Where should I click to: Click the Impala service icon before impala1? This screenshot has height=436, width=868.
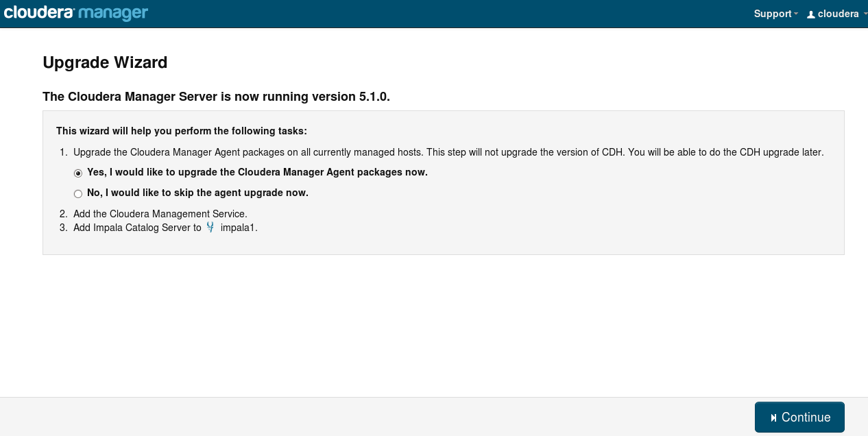(210, 227)
